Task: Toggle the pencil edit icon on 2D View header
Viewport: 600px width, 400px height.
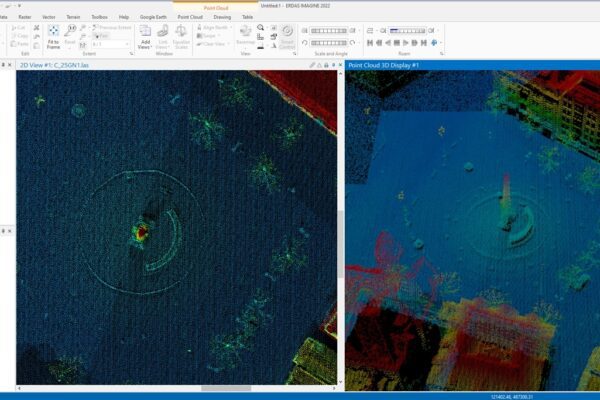Action: [x=312, y=65]
